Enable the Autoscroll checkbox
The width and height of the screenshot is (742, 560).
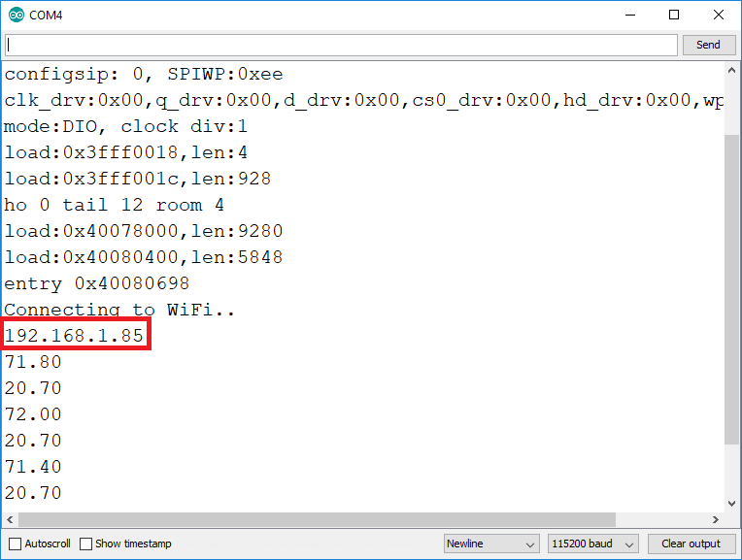(15, 544)
